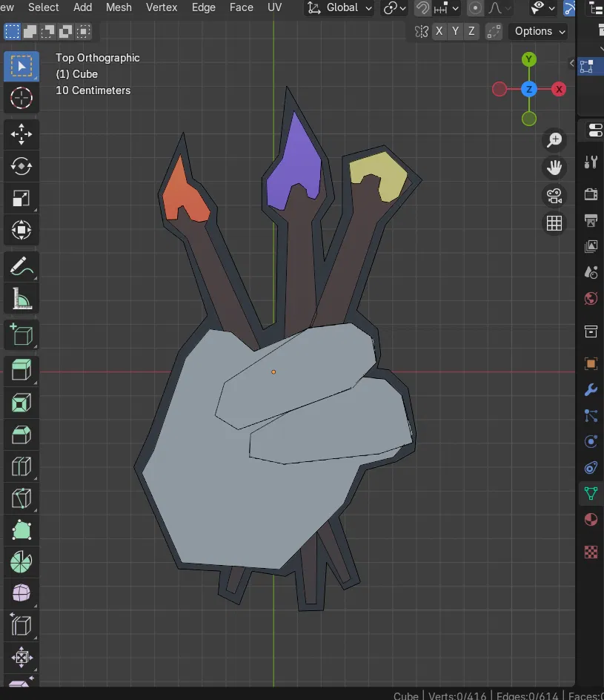Switch perspective/orthographic with grid icon

point(554,223)
